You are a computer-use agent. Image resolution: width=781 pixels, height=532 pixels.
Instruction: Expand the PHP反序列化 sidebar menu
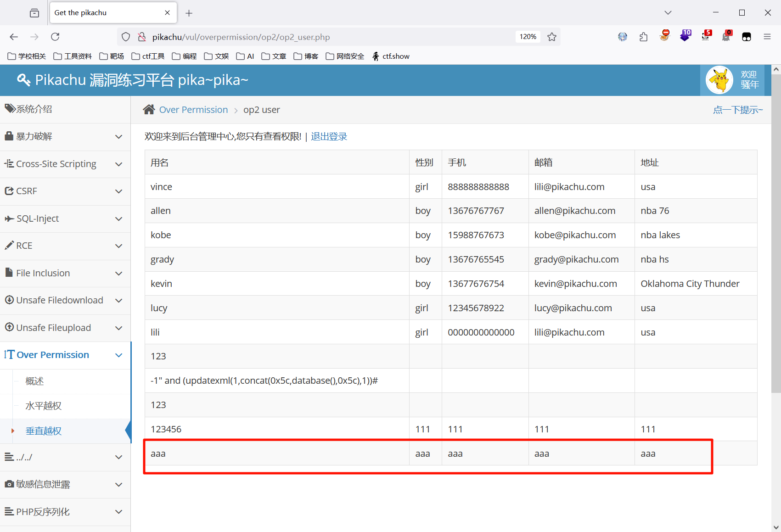coord(65,512)
